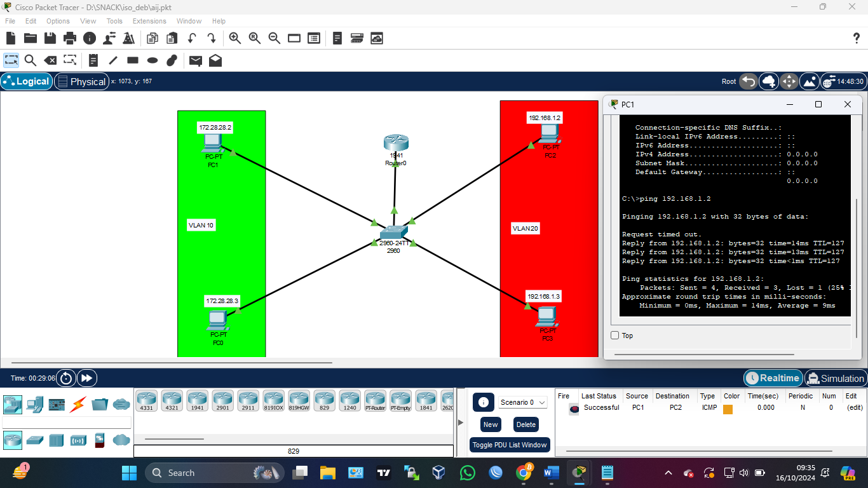Select the Draw Ellipse tool

153,60
